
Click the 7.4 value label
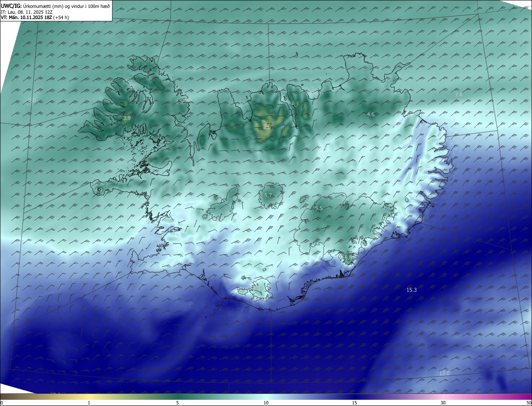coord(458,95)
